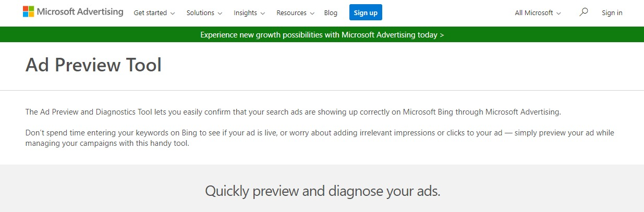Click the Ad Preview Tool heading

coord(93,66)
